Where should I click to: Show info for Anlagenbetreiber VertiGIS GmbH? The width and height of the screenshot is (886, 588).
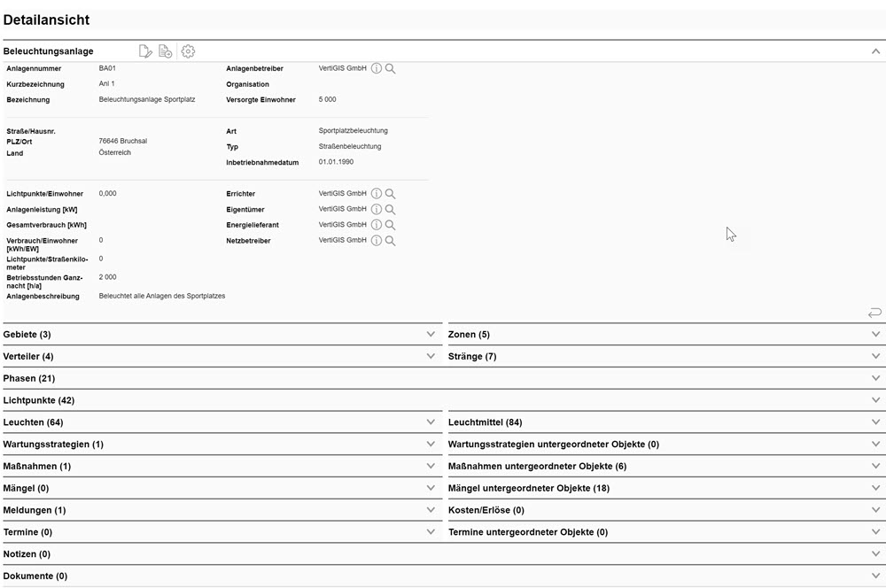376,68
